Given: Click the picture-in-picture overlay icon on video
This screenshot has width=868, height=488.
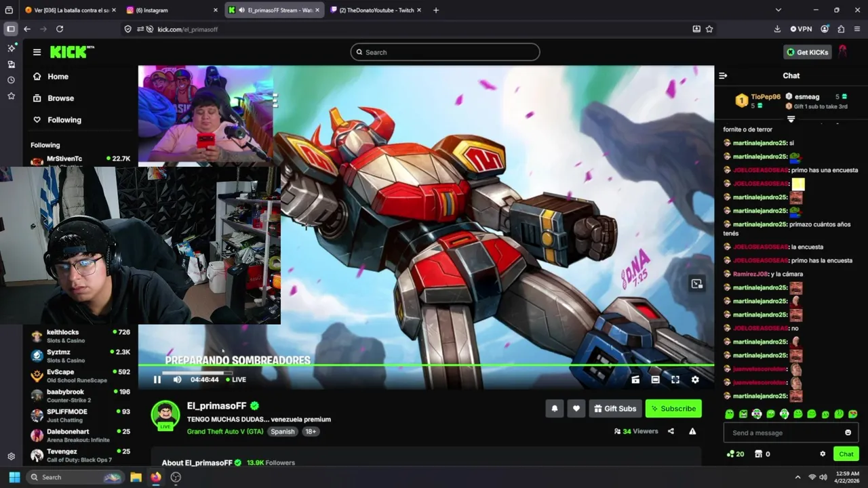Looking at the screenshot, I should pyautogui.click(x=696, y=283).
